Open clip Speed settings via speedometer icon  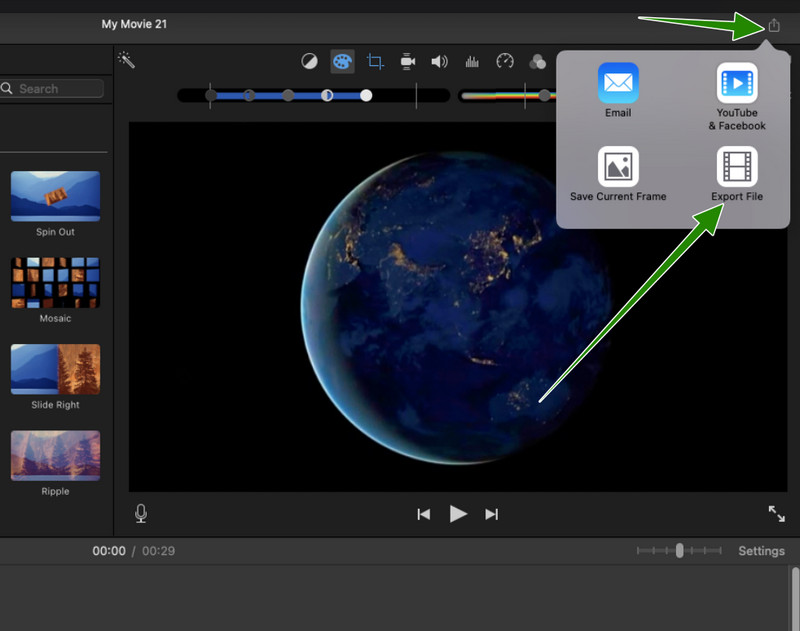[505, 61]
